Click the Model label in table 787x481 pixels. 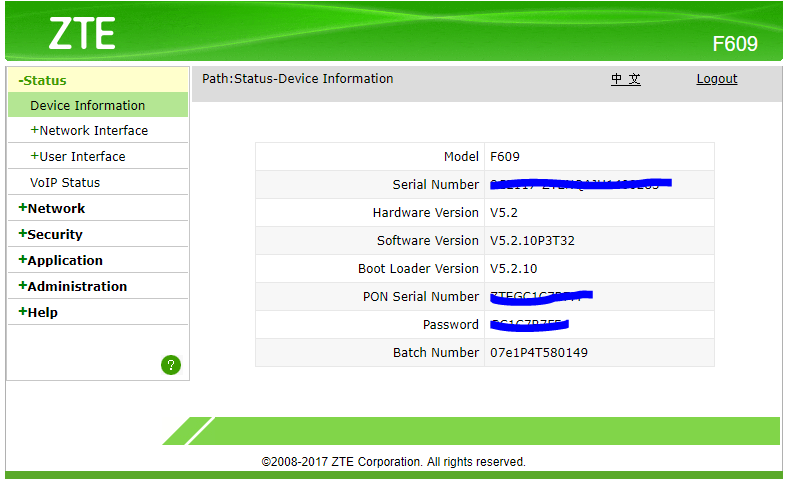click(461, 157)
